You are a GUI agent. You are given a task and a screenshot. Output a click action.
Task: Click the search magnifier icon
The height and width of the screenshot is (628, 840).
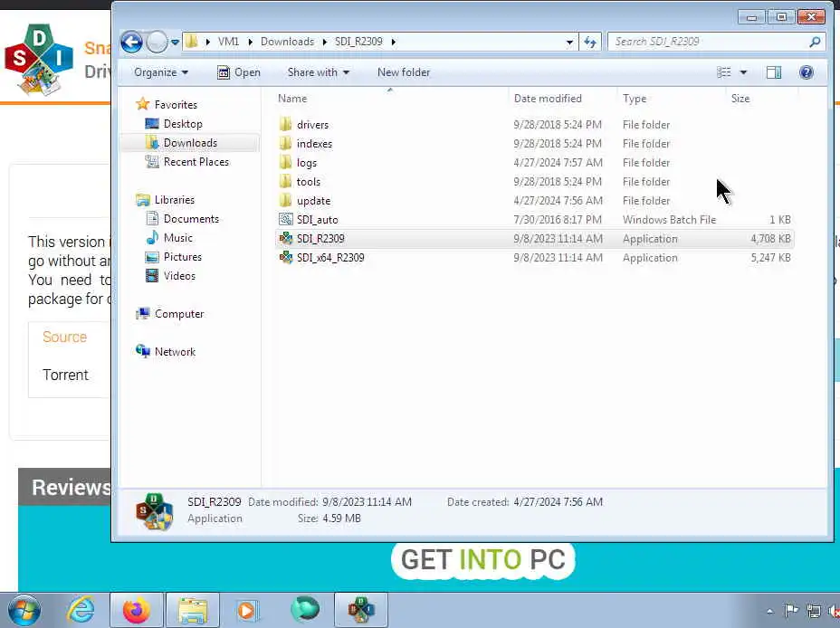(x=815, y=42)
